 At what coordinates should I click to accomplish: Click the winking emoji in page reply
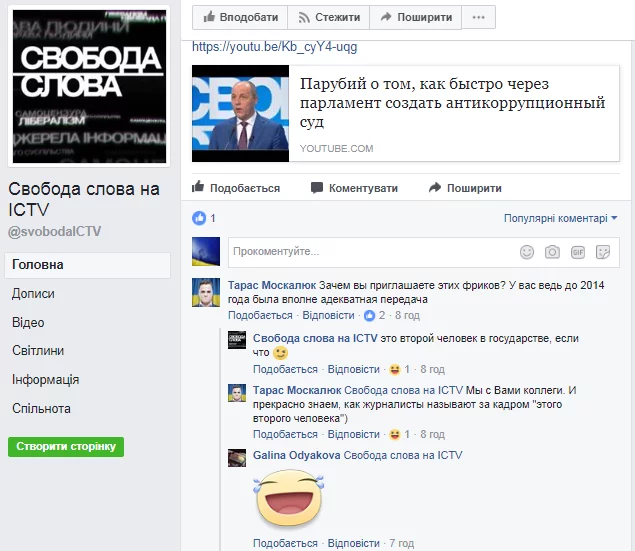tap(280, 353)
